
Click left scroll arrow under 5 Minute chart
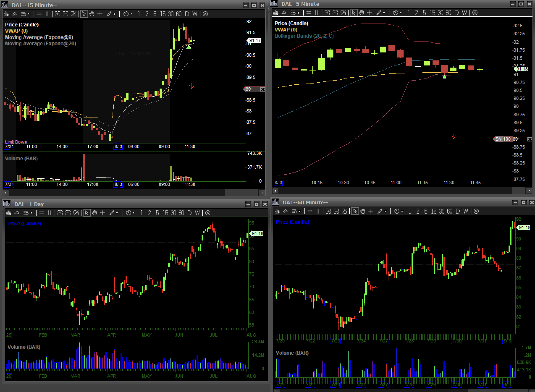tap(275, 191)
